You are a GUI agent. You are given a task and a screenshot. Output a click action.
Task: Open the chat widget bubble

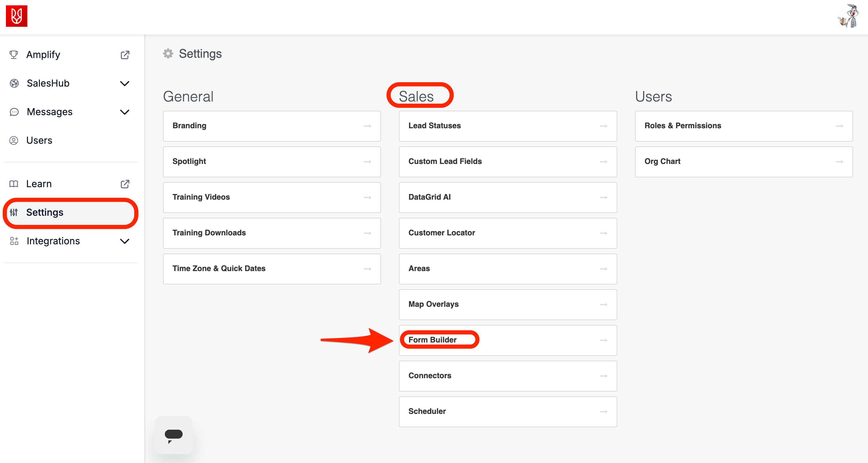coord(173,435)
